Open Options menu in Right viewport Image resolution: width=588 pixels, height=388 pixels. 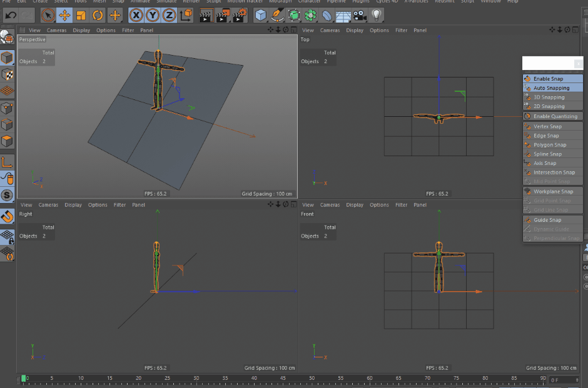[98, 205]
